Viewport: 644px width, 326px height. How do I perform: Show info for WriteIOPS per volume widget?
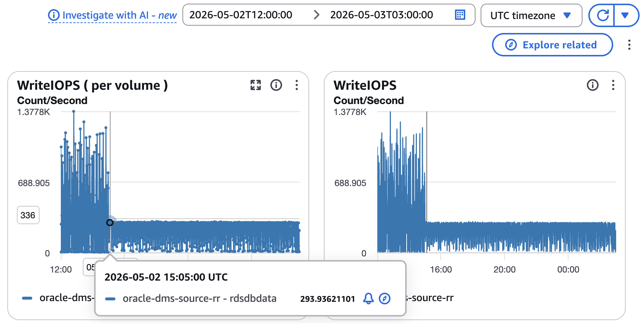point(276,85)
